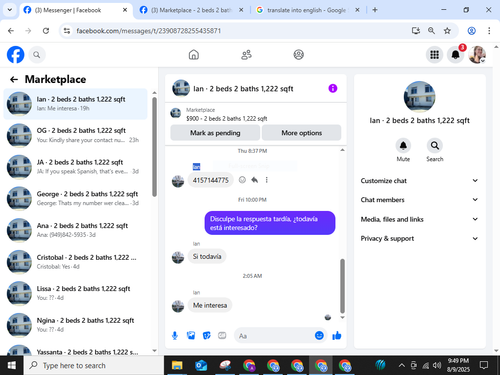This screenshot has height=375, width=500.
Task: Open the Chrome profile icon
Action: [471, 31]
